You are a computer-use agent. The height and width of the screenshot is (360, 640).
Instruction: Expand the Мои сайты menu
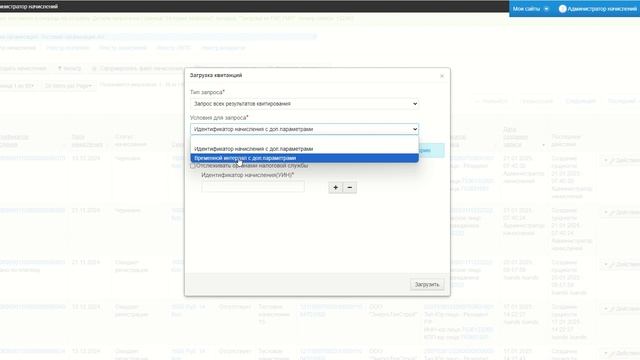pyautogui.click(x=530, y=9)
